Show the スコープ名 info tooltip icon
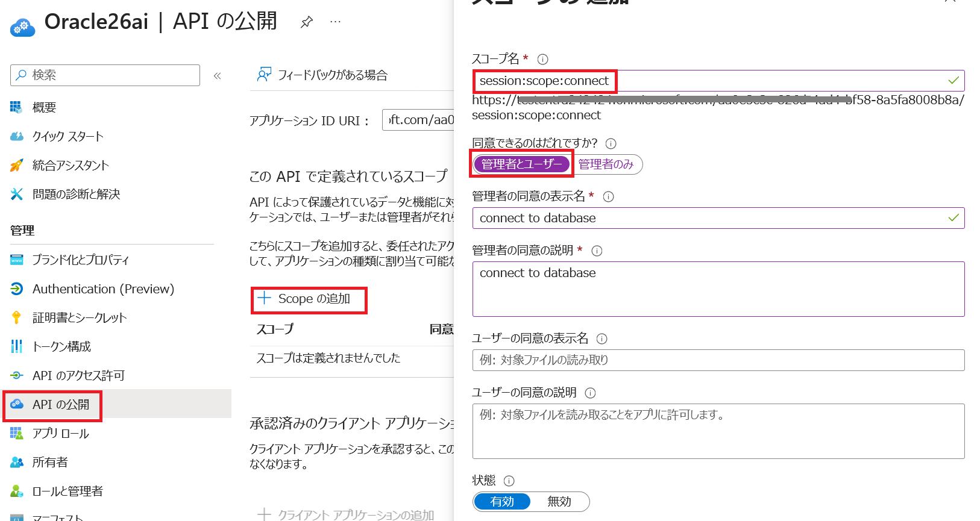The height and width of the screenshot is (521, 980). (542, 59)
